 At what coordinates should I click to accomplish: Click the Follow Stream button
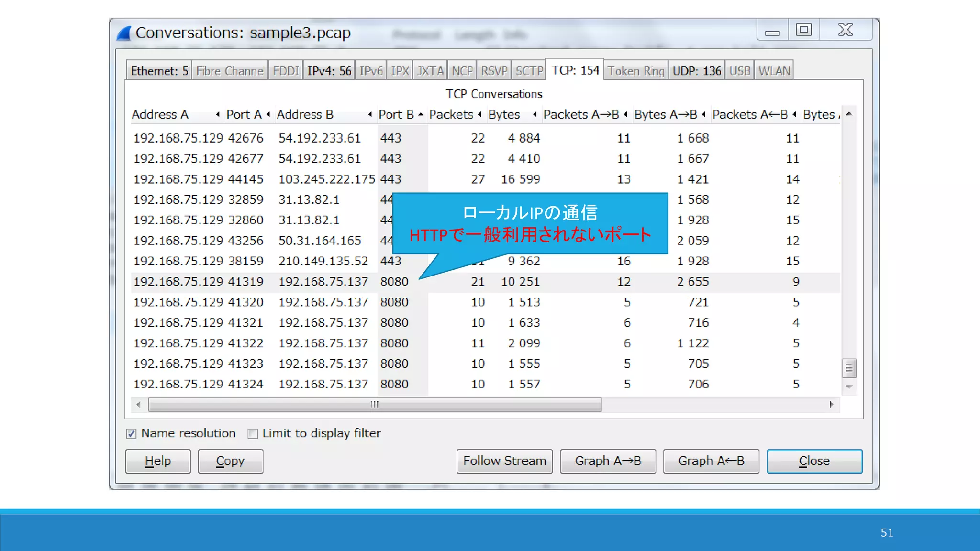pos(504,461)
